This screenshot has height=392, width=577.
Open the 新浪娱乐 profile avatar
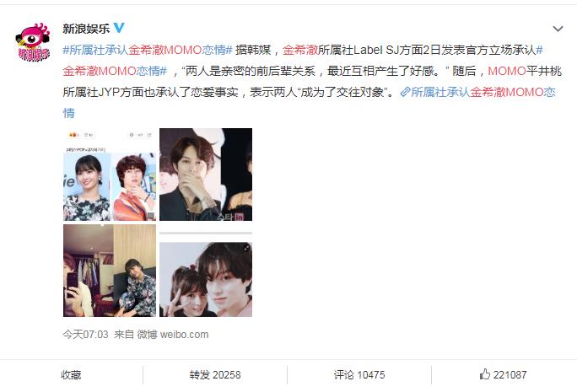(32, 42)
